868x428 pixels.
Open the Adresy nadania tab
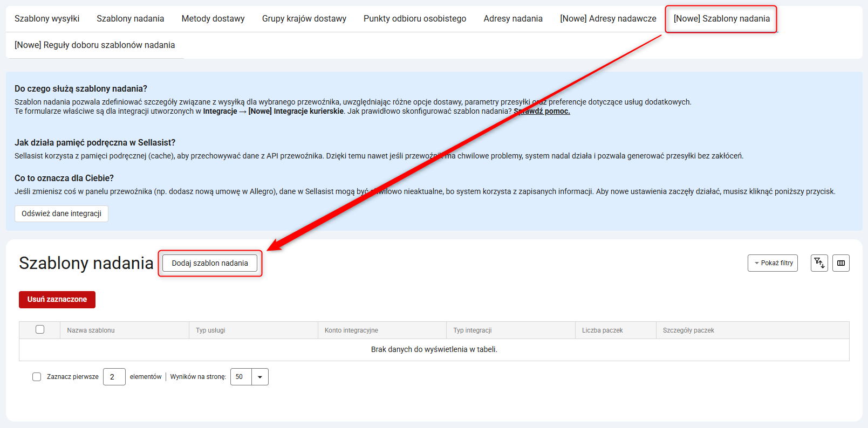pyautogui.click(x=513, y=19)
